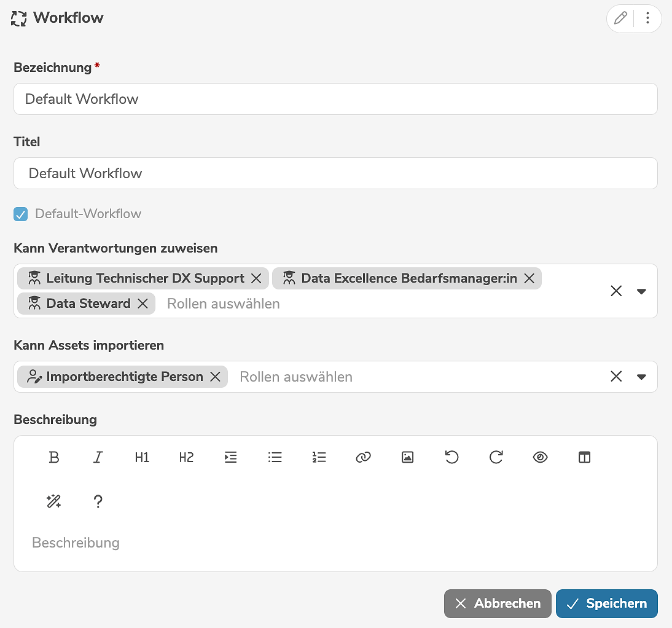Viewport: 672px width, 628px height.
Task: Open the magic wand tool
Action: (54, 502)
